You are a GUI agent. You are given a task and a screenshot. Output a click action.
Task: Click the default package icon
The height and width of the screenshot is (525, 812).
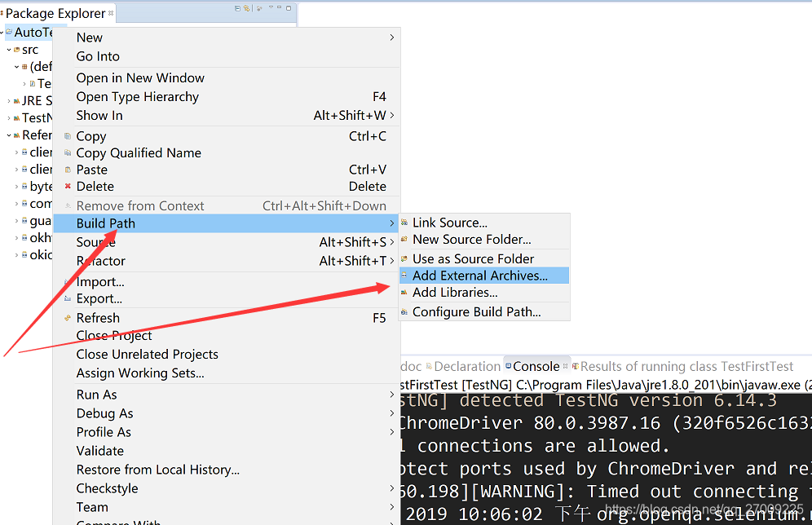(x=24, y=67)
